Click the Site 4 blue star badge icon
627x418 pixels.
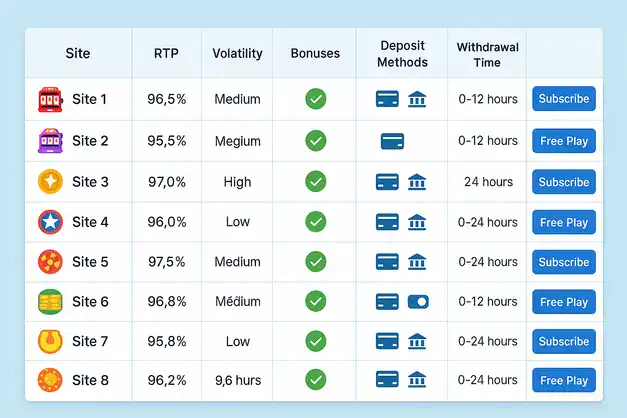(49, 222)
